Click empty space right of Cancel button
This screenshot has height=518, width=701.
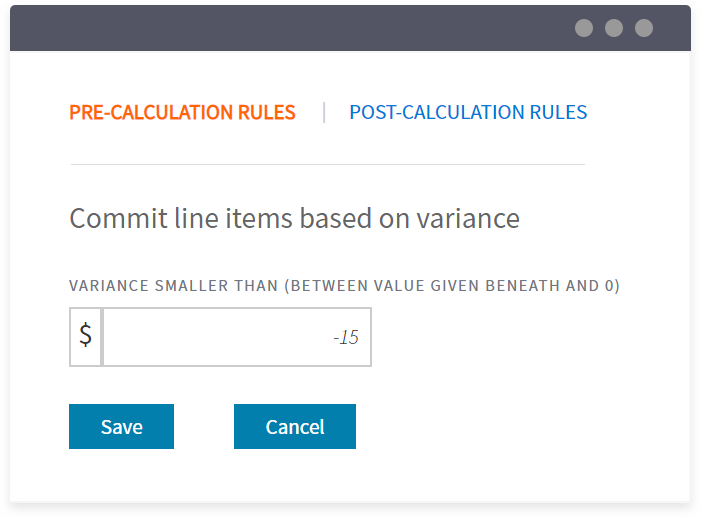pos(500,427)
